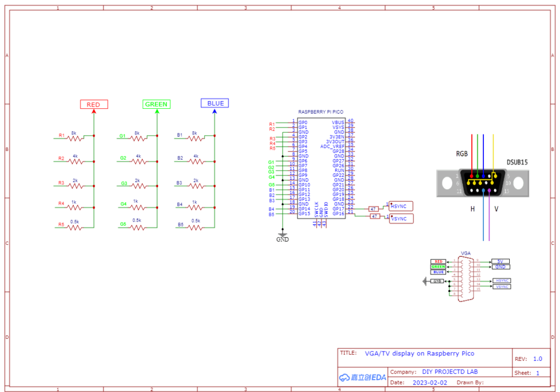560x392 pixels.
Task: Click the HSYNC net label near the Pico
Action: 400,206
